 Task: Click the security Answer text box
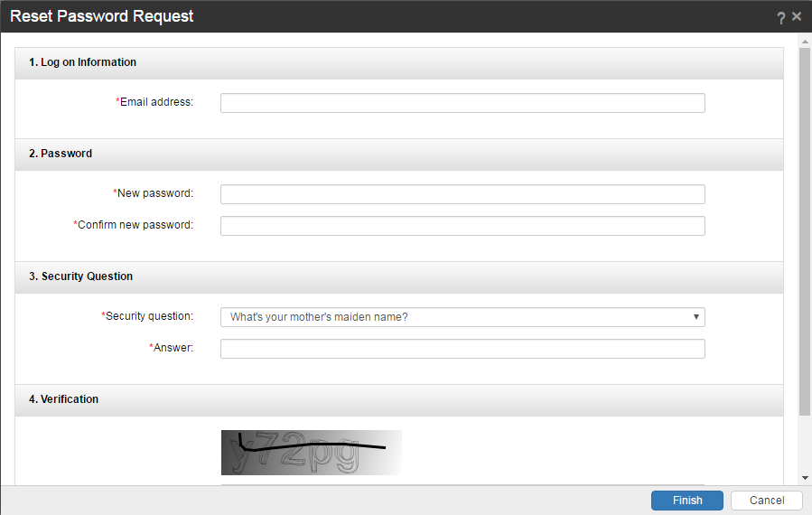click(462, 349)
